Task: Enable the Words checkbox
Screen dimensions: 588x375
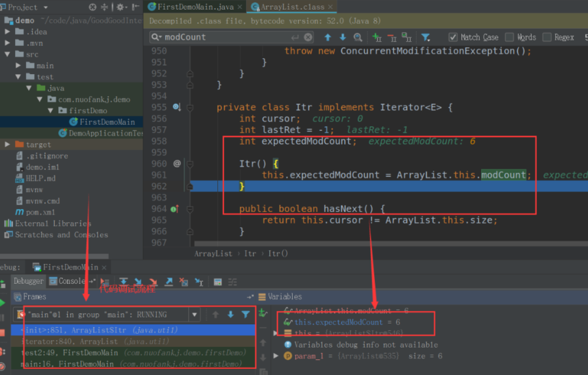Action: 510,37
